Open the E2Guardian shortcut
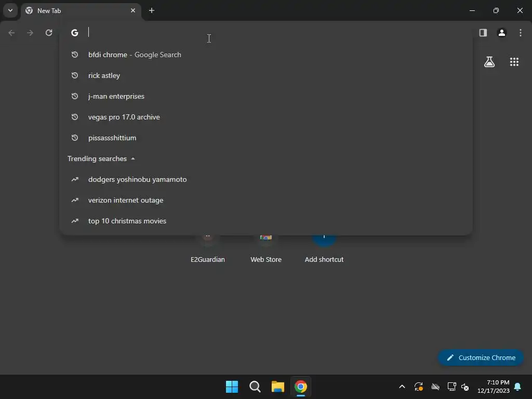Viewport: 532px width, 399px height. coord(208,249)
